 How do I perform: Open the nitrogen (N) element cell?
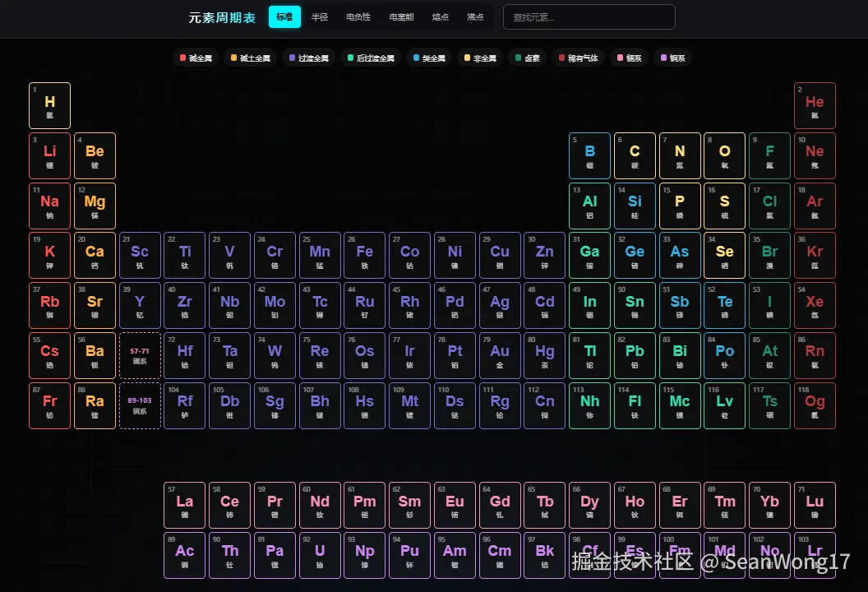pyautogui.click(x=680, y=155)
